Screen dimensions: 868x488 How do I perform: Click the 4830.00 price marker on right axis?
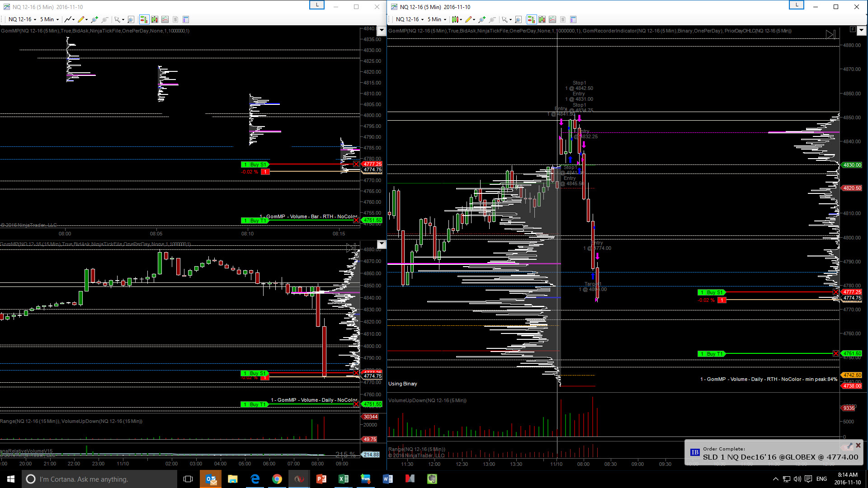point(852,165)
